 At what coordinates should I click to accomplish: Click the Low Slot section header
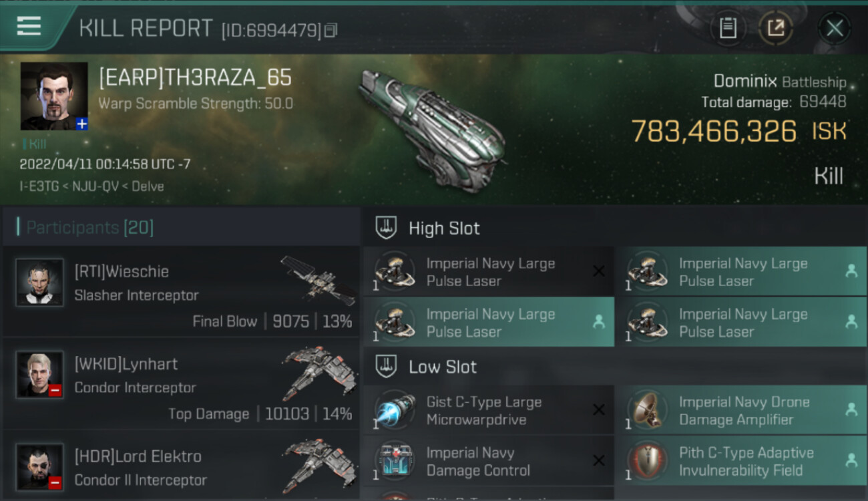(x=442, y=367)
